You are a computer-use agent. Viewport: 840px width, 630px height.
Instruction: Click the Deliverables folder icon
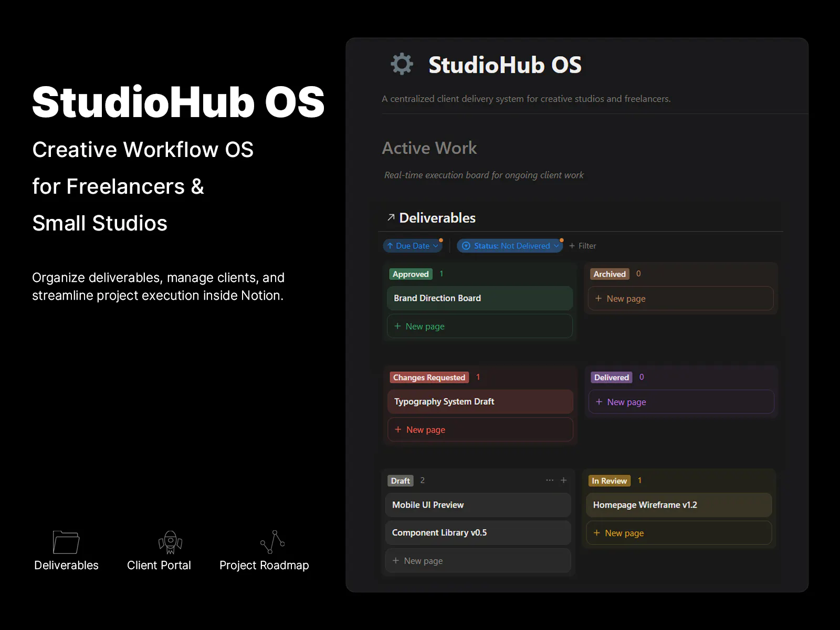tap(66, 542)
